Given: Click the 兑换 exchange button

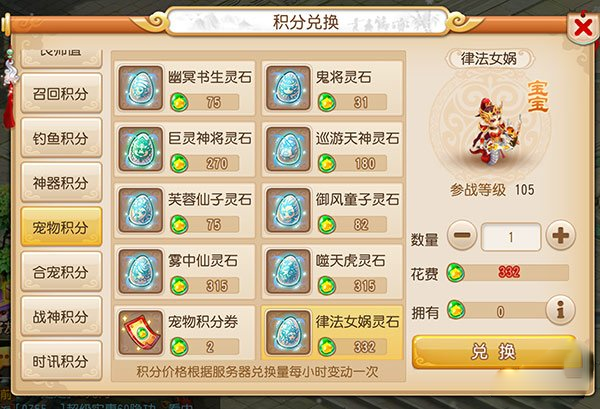Looking at the screenshot, I should [494, 352].
